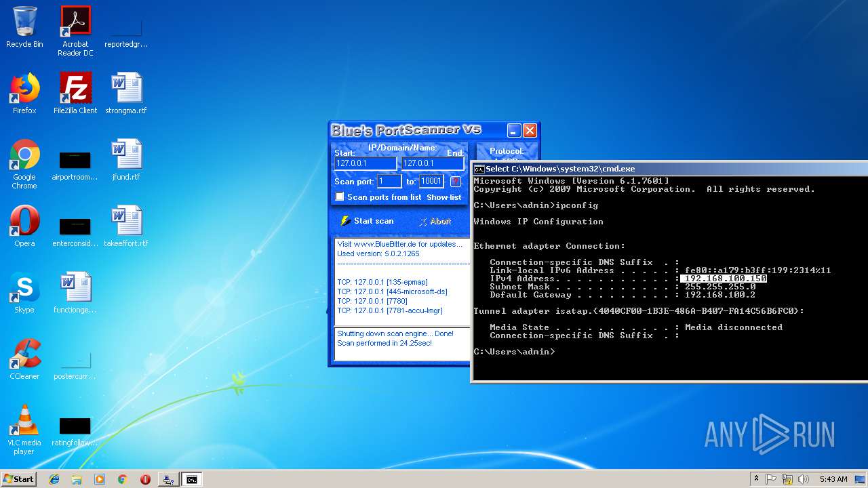
Task: Close the Blue's PortScanner window
Action: (530, 131)
